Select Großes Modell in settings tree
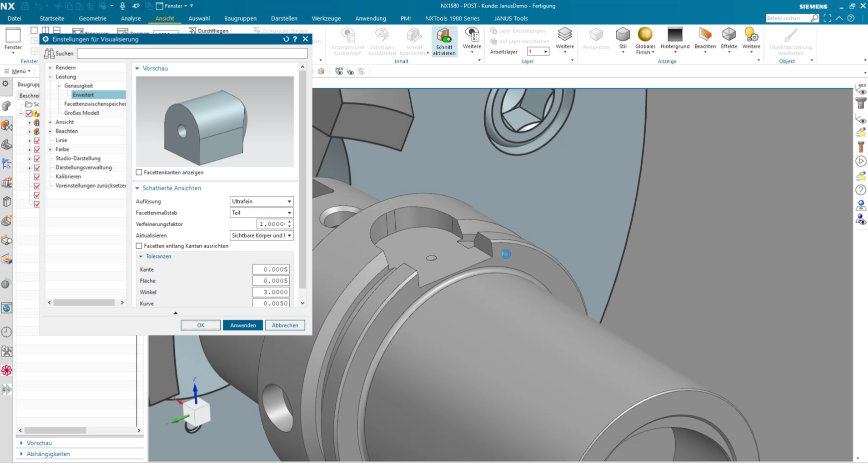This screenshot has width=868, height=470. [x=81, y=113]
